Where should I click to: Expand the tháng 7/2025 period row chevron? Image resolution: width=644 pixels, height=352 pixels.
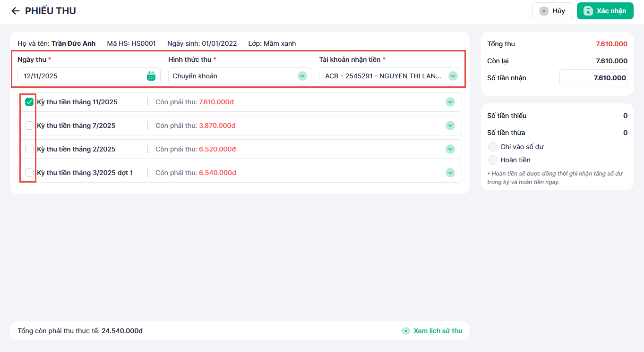[450, 126]
